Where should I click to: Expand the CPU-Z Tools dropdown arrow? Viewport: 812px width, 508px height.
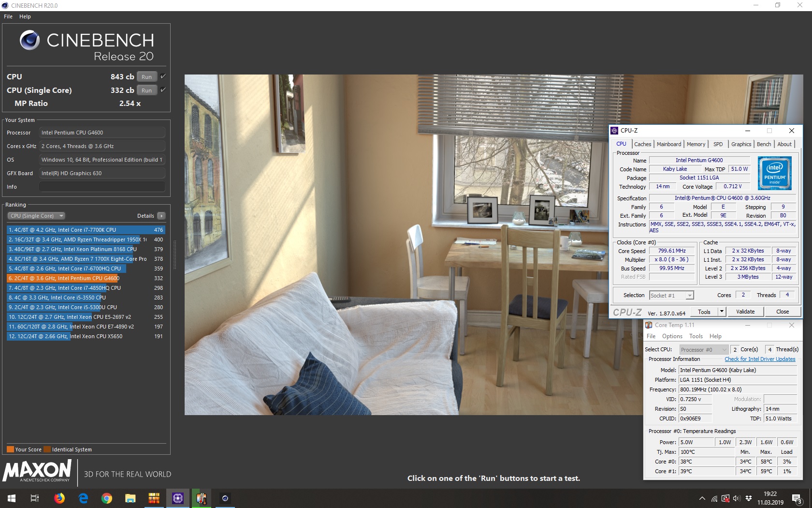click(x=722, y=312)
